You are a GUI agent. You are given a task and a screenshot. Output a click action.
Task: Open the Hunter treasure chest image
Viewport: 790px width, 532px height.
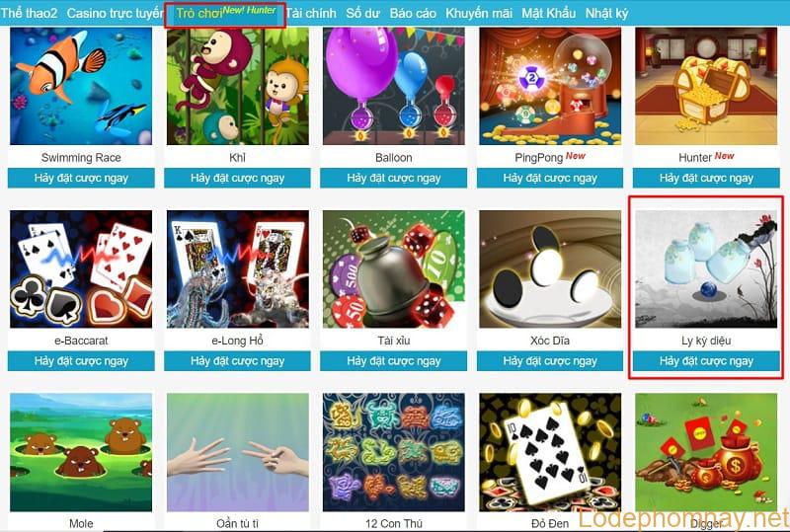coord(706,86)
